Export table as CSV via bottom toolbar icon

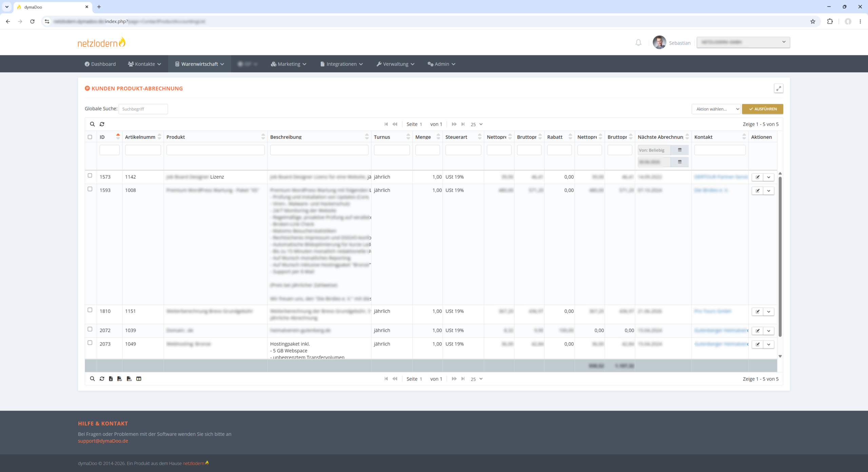(129, 379)
